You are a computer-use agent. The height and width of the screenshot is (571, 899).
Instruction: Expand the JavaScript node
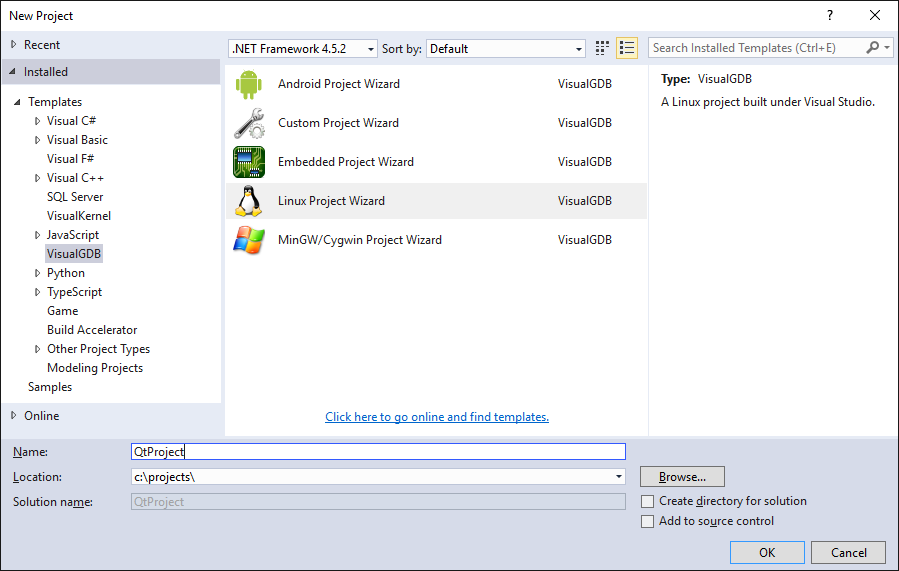[37, 235]
